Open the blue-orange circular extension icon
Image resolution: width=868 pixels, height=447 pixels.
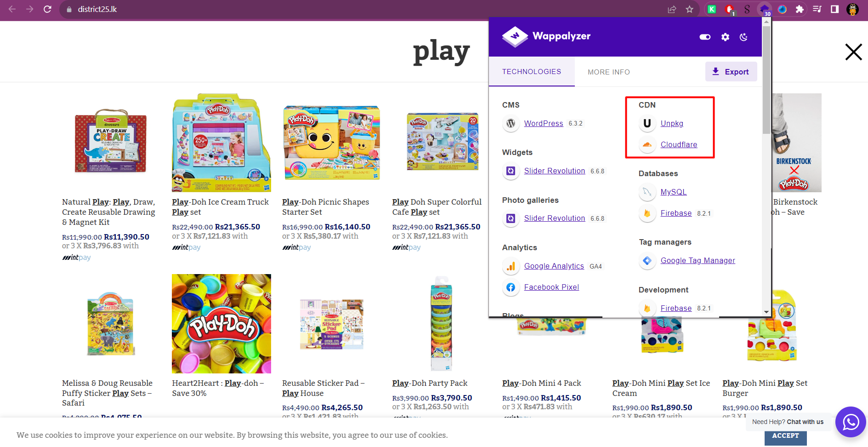(x=782, y=9)
